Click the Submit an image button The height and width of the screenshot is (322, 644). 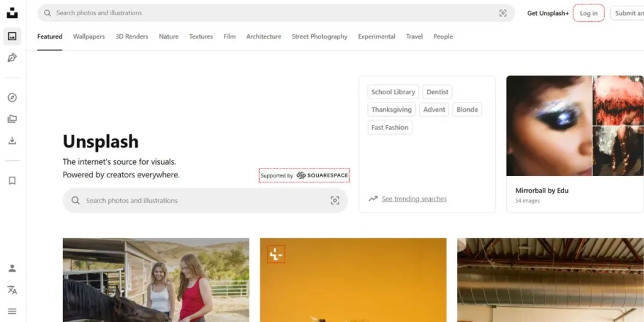pyautogui.click(x=627, y=13)
